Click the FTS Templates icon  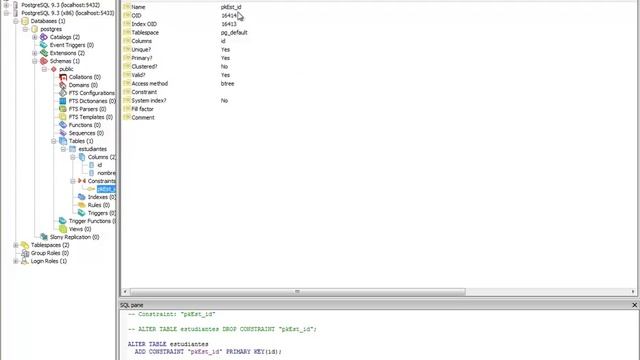point(63,117)
